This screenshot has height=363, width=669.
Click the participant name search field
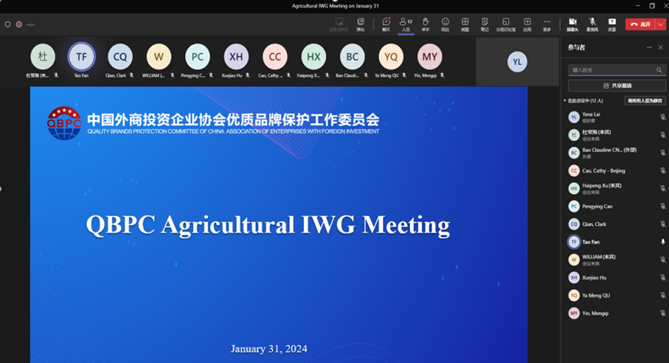(x=617, y=70)
